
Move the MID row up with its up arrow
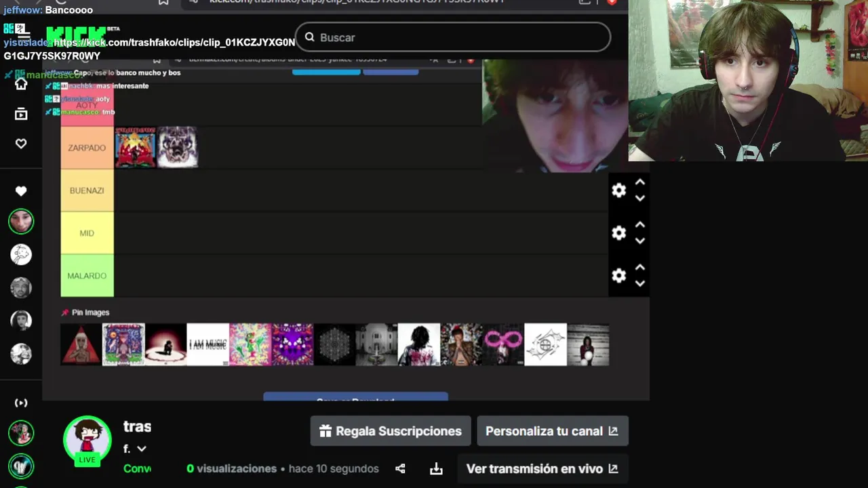[639, 225]
